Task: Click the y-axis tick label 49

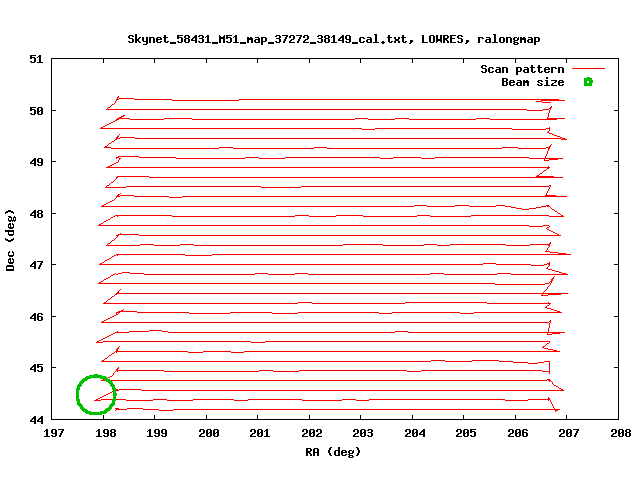Action: (36, 162)
